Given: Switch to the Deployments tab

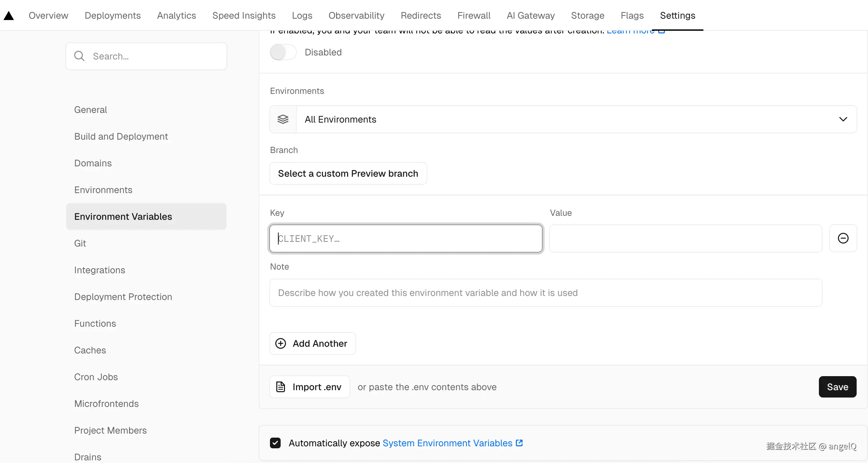Looking at the screenshot, I should (113, 15).
